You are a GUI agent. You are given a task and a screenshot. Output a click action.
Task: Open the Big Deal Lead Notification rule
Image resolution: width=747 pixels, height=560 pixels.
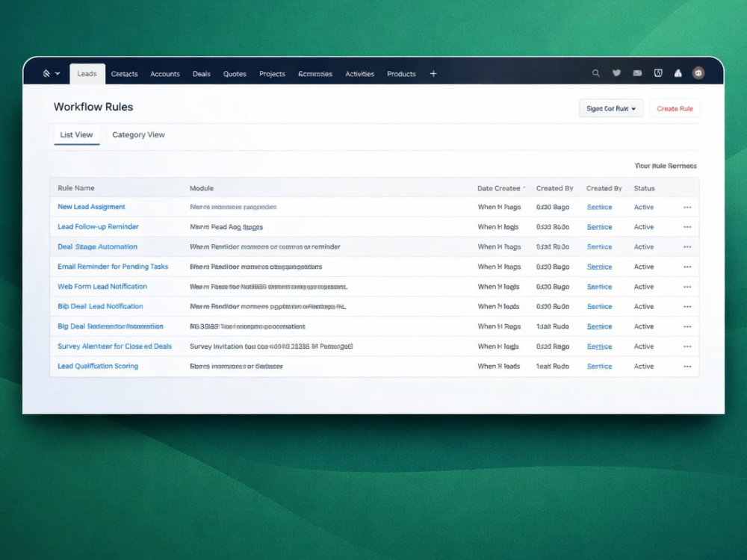point(100,306)
